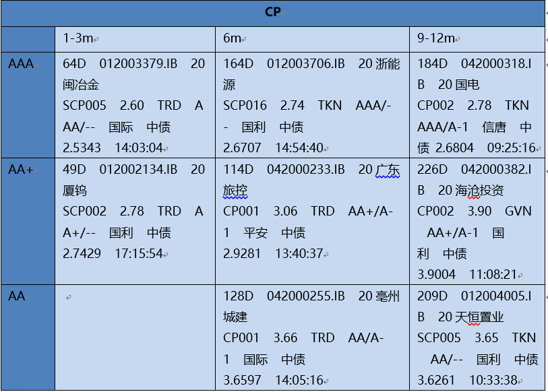Click bond code 012004005.I
548x392 pixels.
tap(496, 296)
